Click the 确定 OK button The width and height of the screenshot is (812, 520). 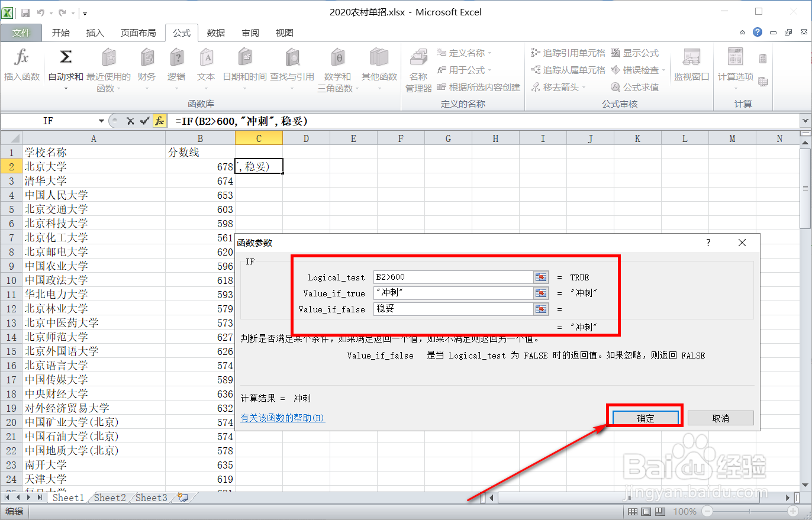(x=645, y=418)
